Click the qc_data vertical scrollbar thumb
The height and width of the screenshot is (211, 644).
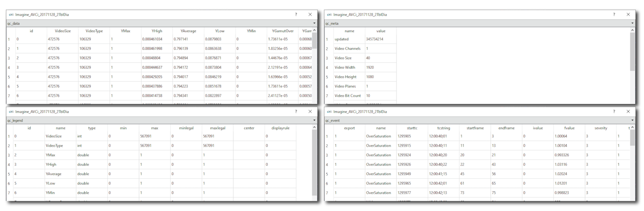click(x=314, y=40)
